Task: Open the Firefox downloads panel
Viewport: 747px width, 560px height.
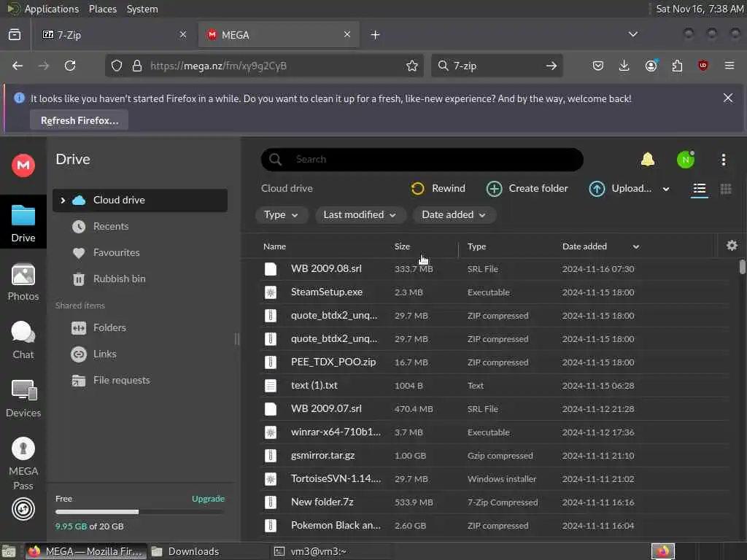Action: tap(624, 66)
